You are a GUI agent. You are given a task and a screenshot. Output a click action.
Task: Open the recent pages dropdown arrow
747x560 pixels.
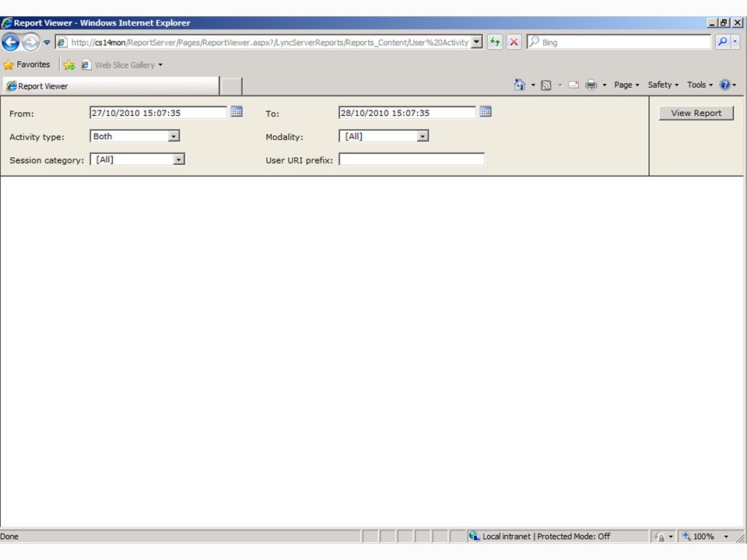47,42
